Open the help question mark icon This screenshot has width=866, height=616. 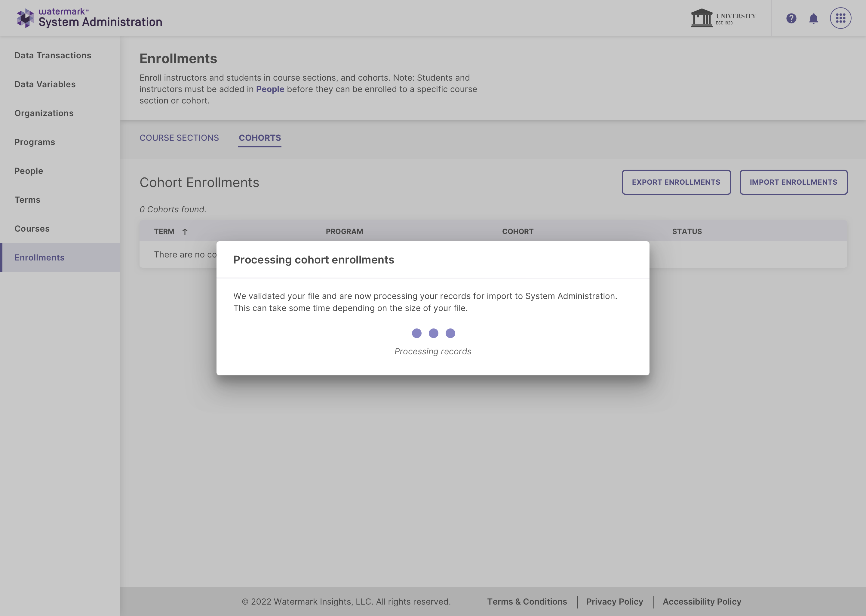tap(791, 18)
